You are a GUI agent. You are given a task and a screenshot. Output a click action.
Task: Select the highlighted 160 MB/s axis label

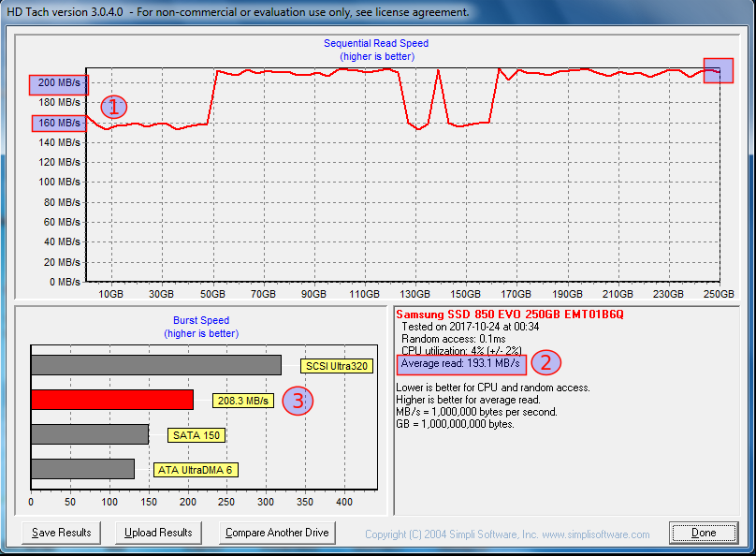tap(58, 123)
